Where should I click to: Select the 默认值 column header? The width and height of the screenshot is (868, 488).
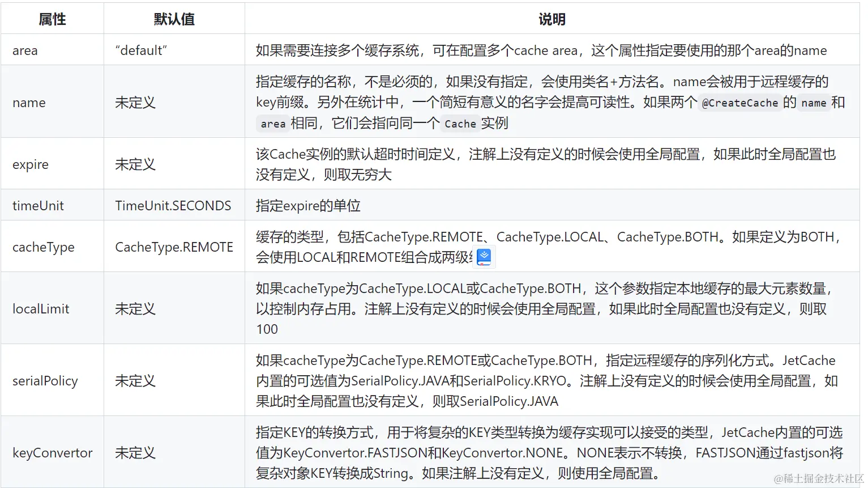coord(173,19)
